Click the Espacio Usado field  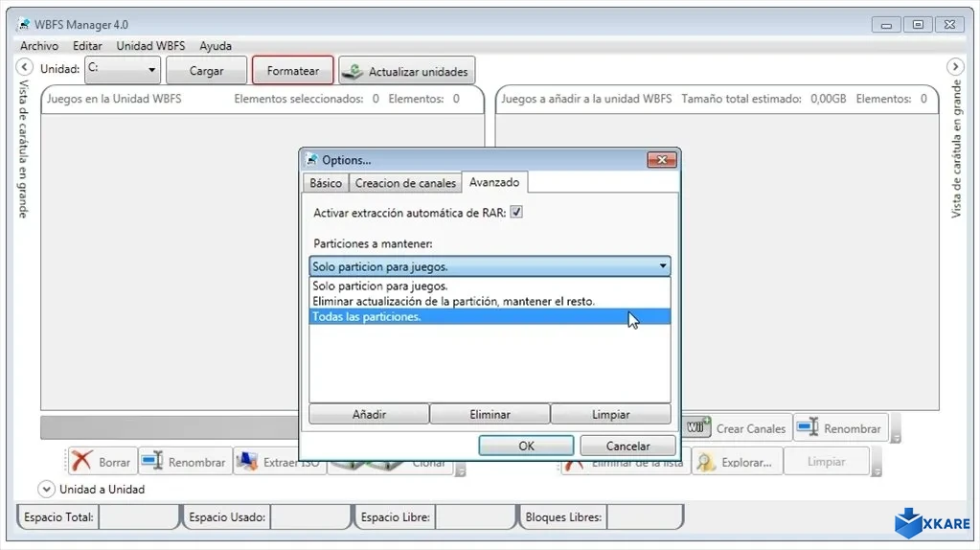(310, 516)
